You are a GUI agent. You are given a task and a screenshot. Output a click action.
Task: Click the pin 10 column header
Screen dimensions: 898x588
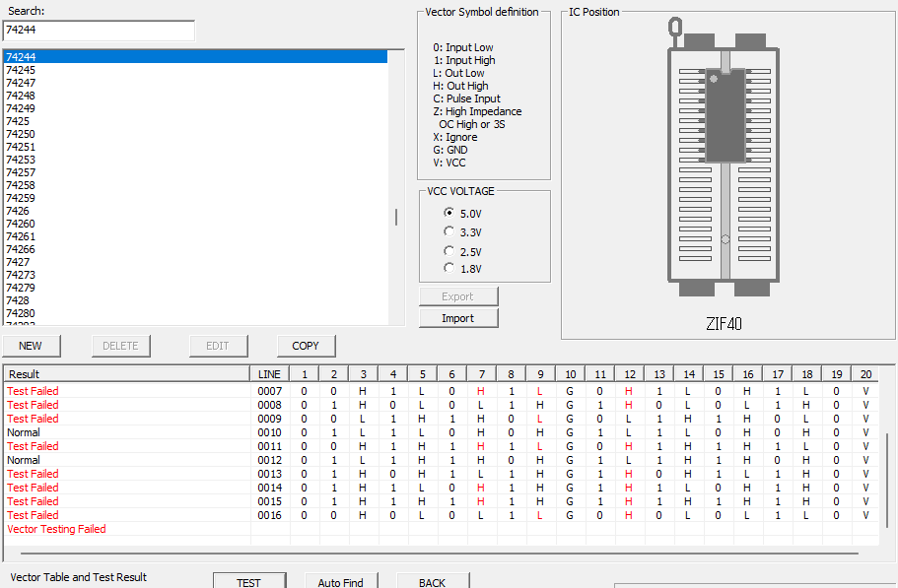(x=571, y=374)
